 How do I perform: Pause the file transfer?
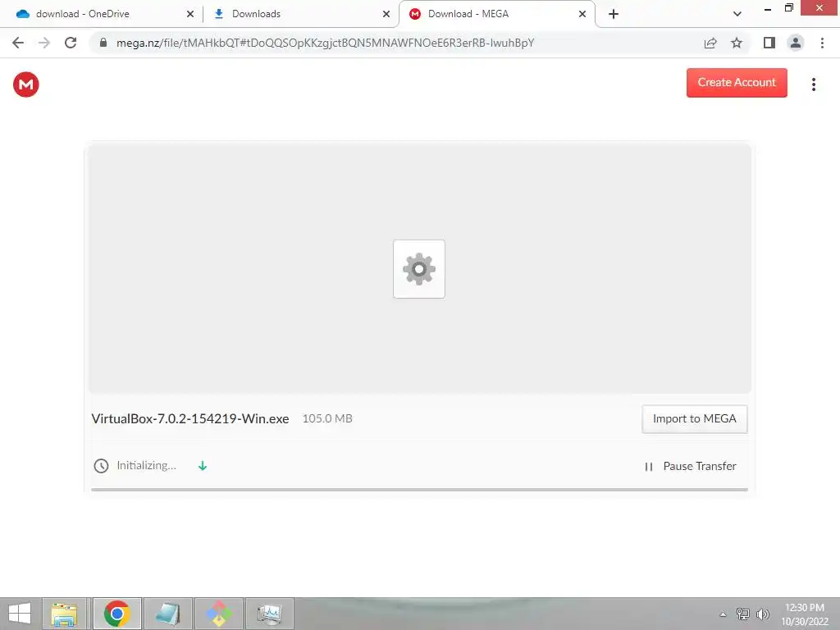coord(691,466)
